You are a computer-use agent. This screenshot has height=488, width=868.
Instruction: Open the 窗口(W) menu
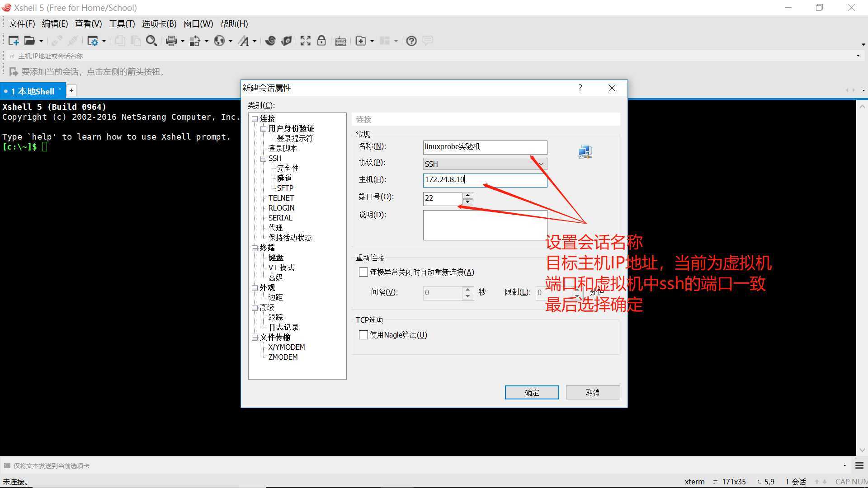[x=198, y=24]
